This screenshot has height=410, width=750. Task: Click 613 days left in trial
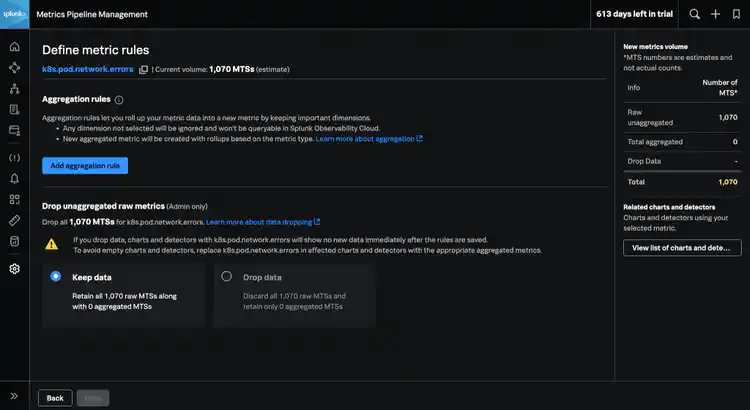pos(635,15)
